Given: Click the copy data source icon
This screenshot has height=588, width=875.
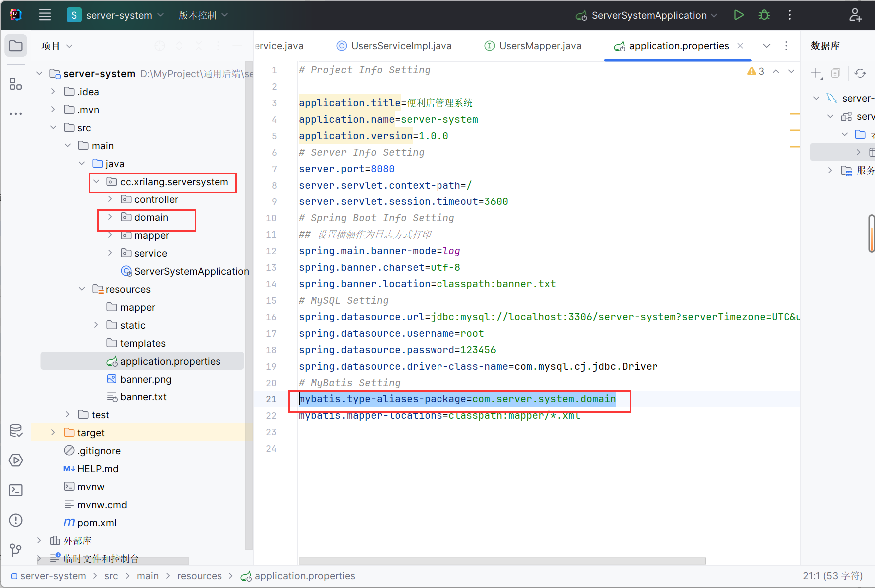Looking at the screenshot, I should click(x=836, y=73).
